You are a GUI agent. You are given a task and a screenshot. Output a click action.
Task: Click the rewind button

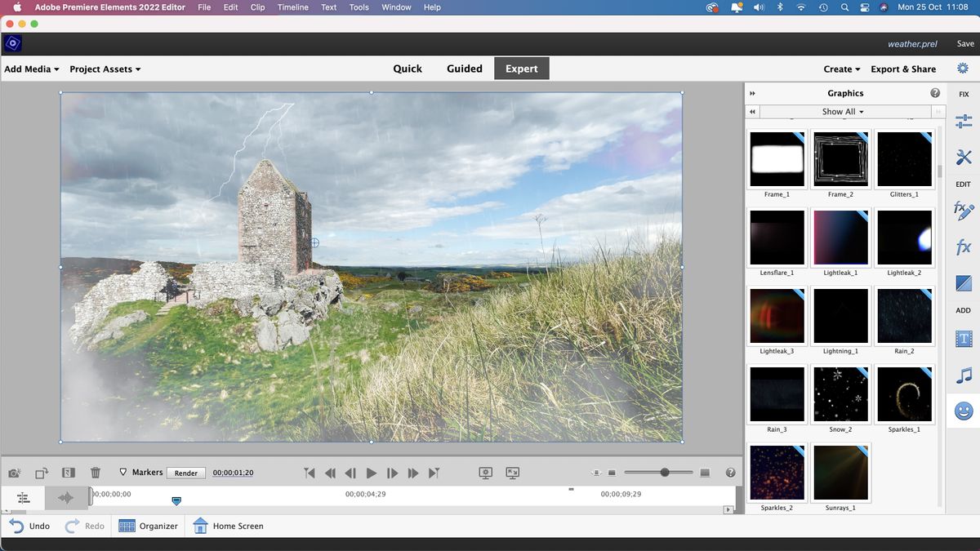tap(330, 473)
